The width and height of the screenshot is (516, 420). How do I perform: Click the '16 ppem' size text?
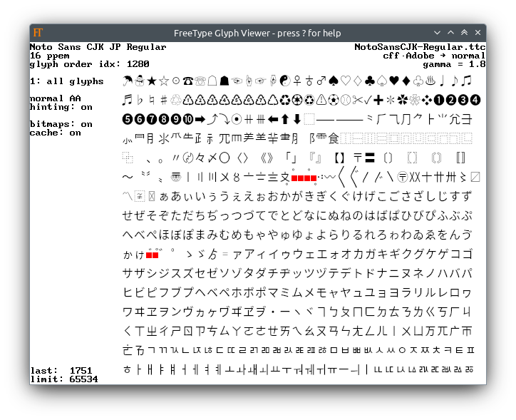pyautogui.click(x=50, y=56)
